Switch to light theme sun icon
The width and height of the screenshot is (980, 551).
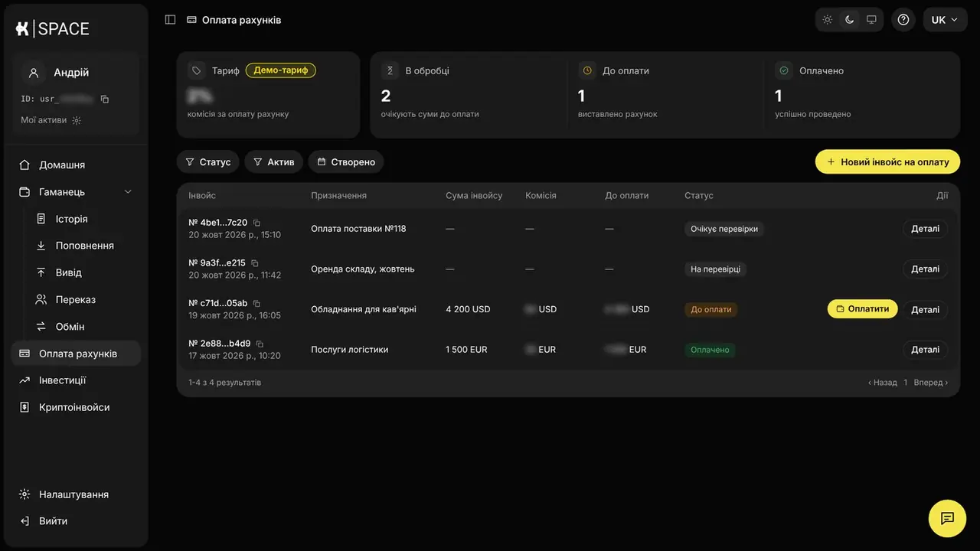pos(828,20)
